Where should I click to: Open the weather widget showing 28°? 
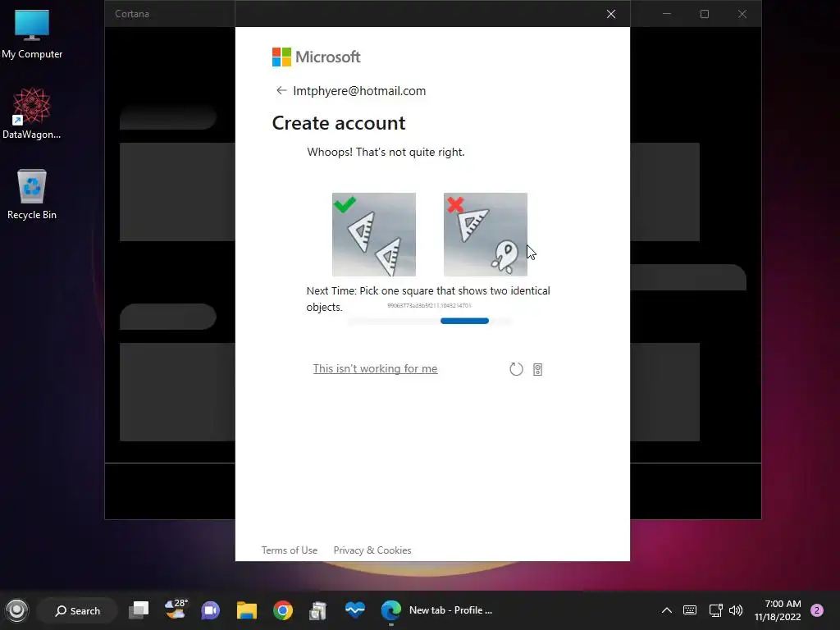[176, 609]
